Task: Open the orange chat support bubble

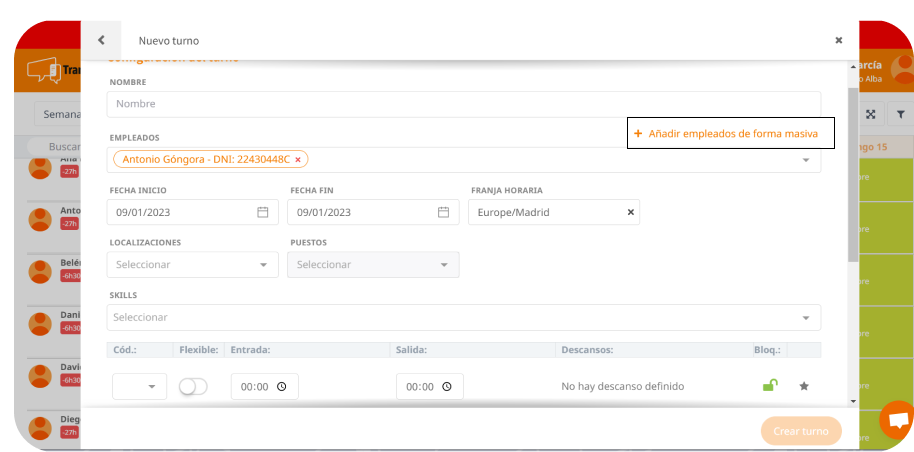Action: (x=897, y=421)
